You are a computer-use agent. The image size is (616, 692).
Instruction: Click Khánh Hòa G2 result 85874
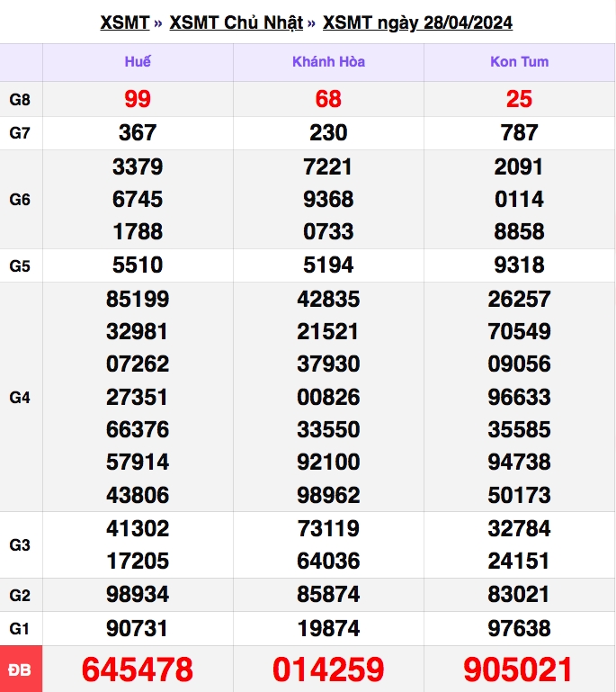click(x=328, y=595)
